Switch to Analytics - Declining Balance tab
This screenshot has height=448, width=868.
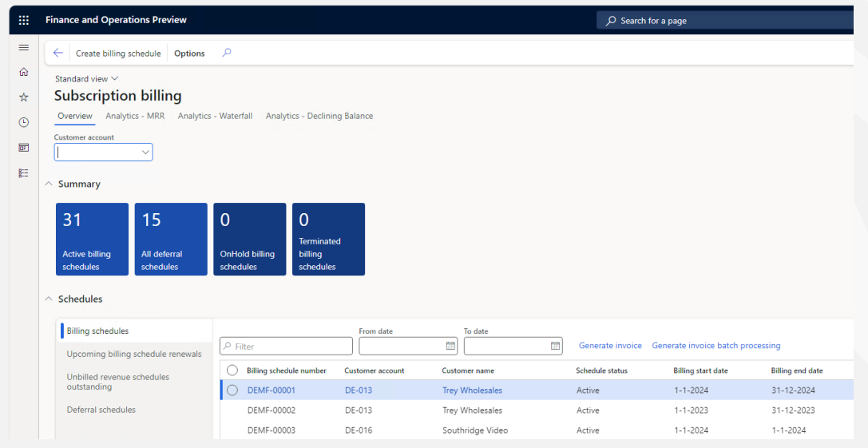(319, 116)
